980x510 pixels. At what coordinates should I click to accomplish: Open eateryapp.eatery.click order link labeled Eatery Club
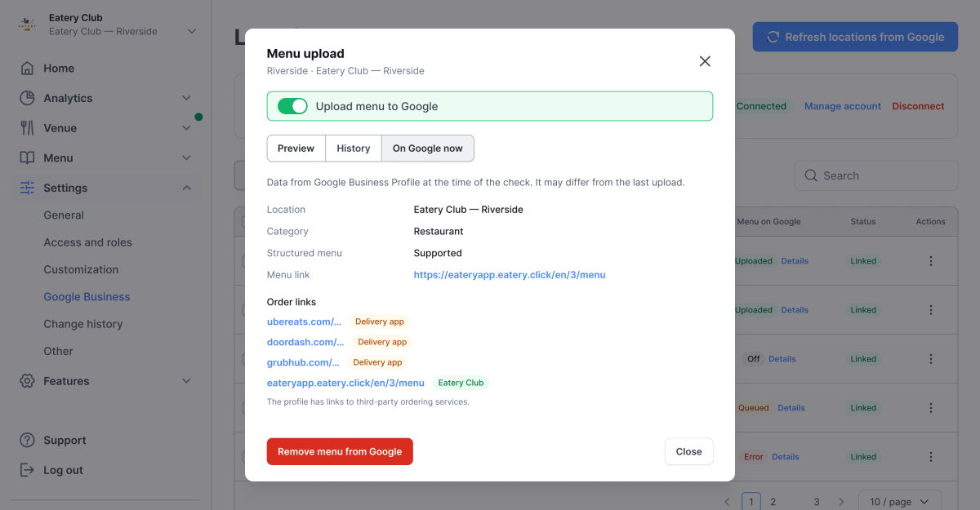click(345, 383)
